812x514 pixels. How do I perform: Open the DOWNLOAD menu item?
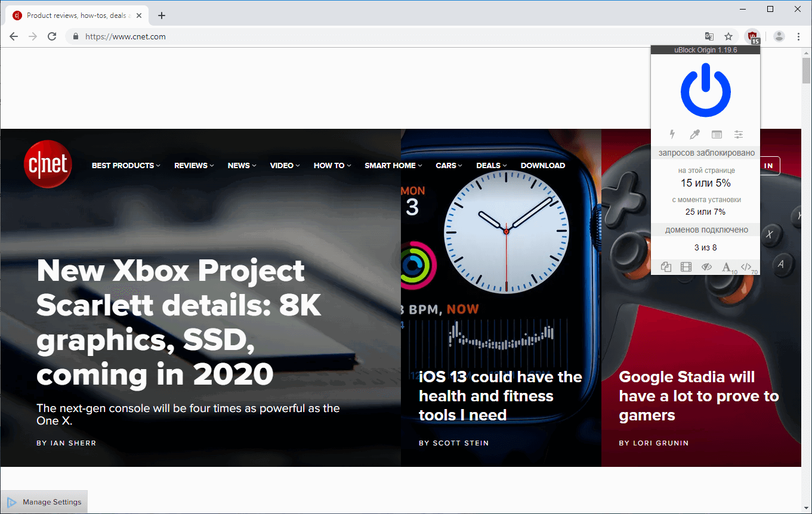click(542, 165)
